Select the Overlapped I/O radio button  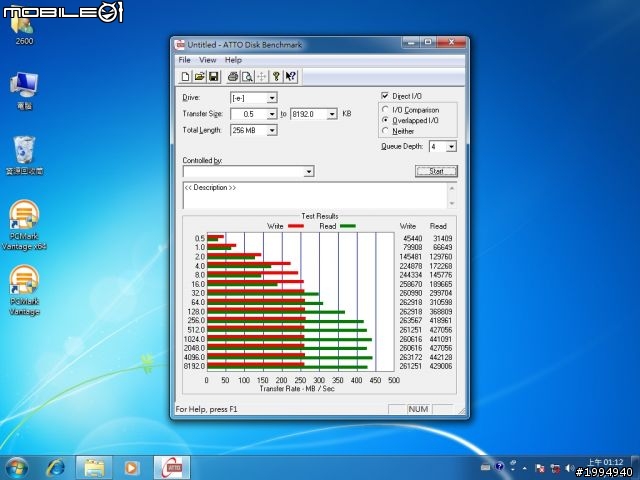[385, 120]
